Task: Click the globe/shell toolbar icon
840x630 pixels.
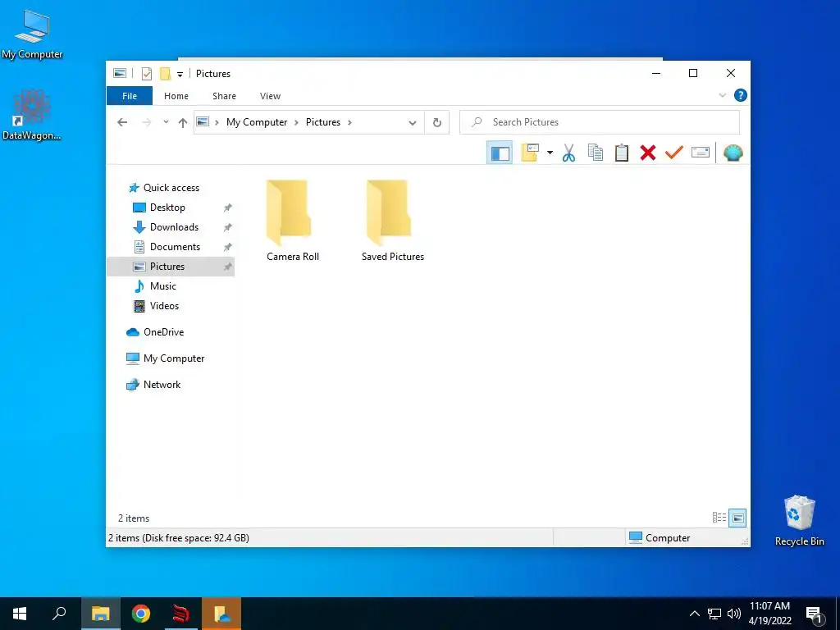Action: [733, 153]
